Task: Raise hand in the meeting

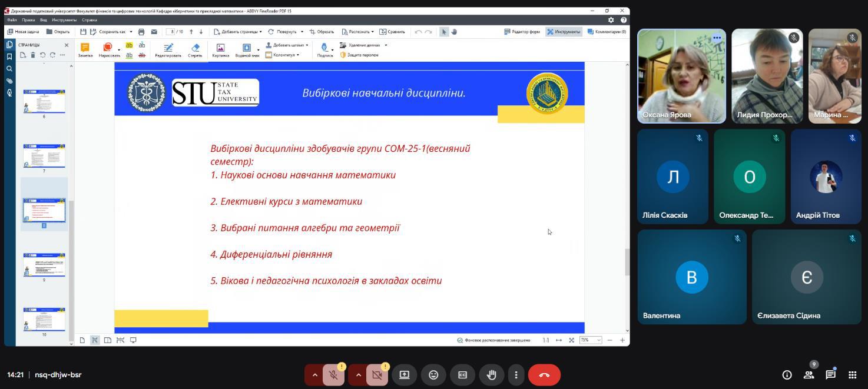Action: 491,375
